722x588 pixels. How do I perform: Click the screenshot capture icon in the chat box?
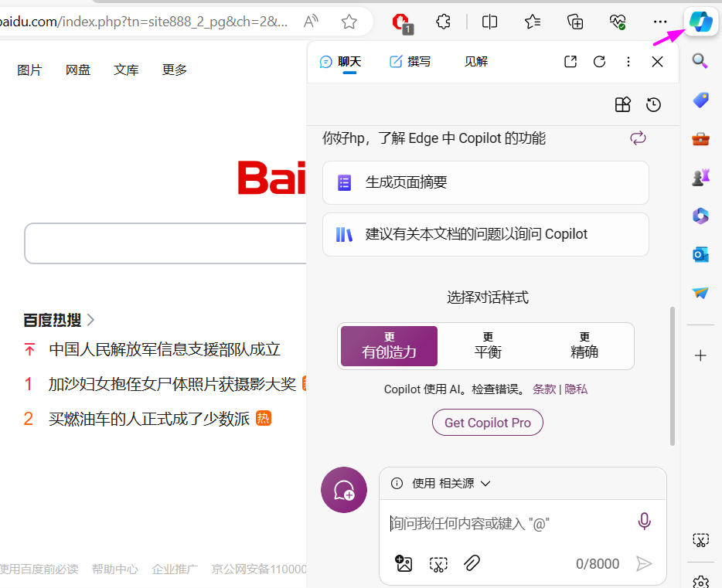tap(438, 563)
